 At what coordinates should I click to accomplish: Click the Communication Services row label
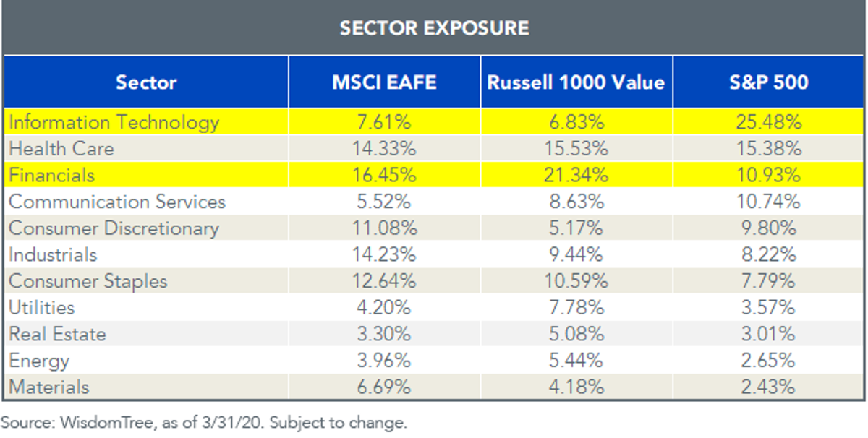[117, 202]
